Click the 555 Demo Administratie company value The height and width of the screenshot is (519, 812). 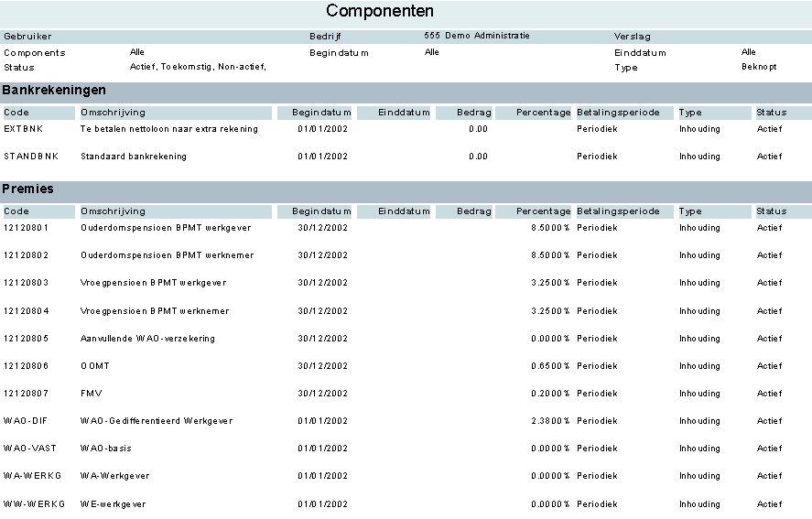(476, 36)
